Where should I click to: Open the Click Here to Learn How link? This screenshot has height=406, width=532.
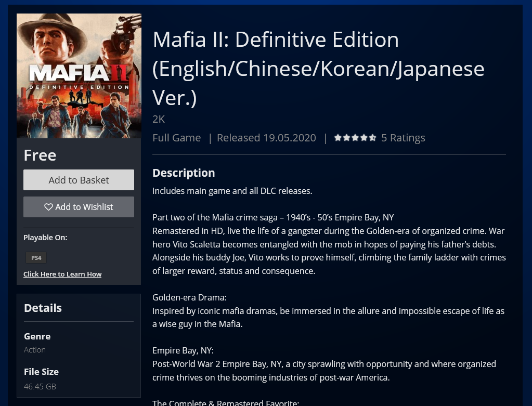62,274
